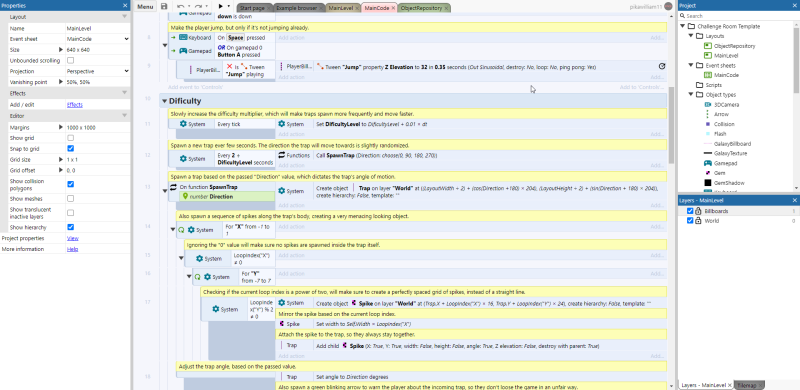Run the project preview with the play icon

(220, 7)
